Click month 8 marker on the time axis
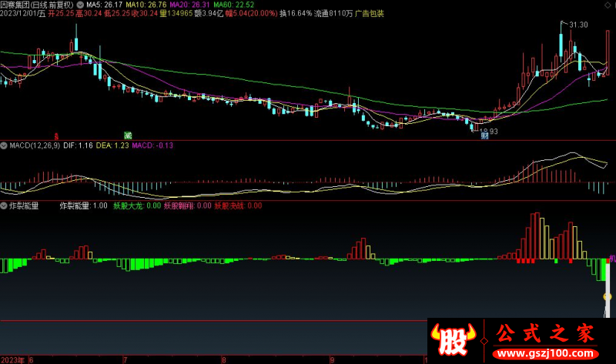 223,359
